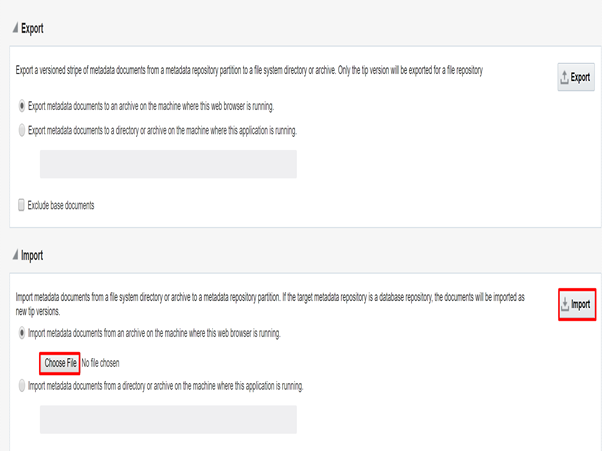Click the import description paragraph text
The height and width of the screenshot is (451, 602).
click(x=270, y=304)
